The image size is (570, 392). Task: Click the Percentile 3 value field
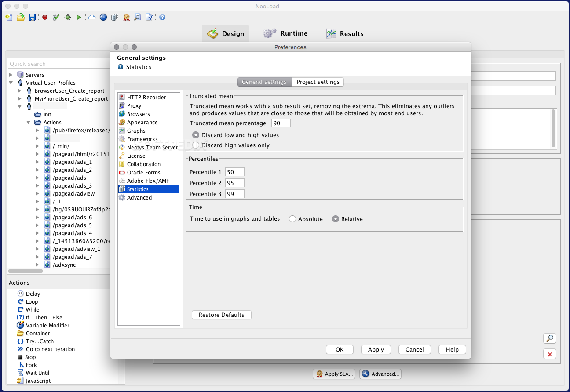tap(234, 194)
